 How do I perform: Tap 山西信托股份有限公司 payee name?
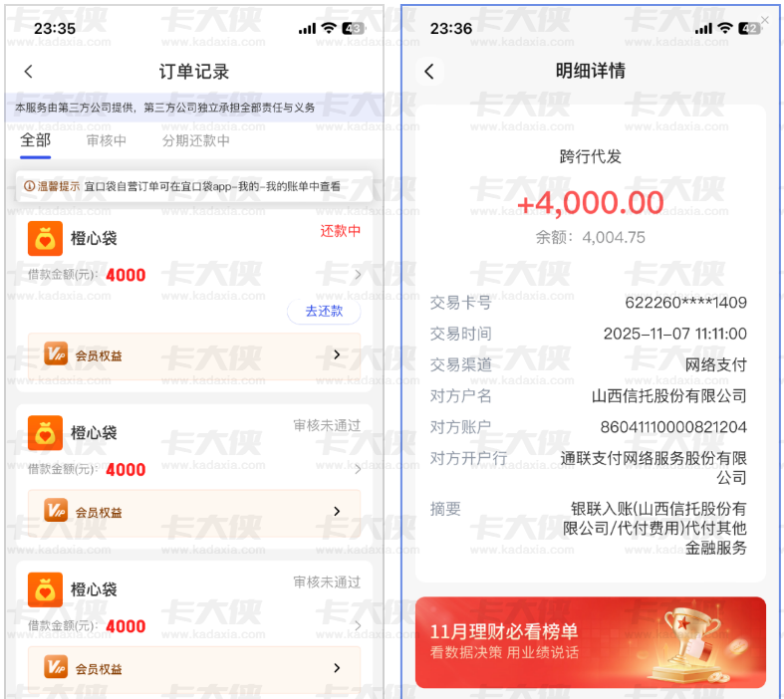click(x=669, y=396)
